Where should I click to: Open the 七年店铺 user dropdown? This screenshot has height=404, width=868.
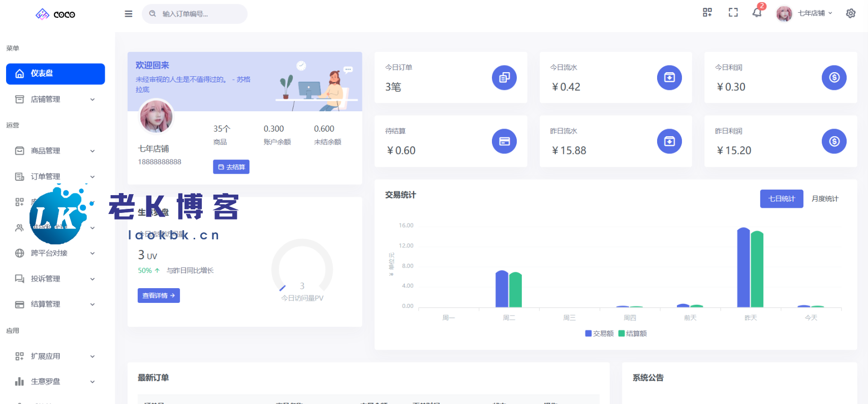tap(811, 13)
